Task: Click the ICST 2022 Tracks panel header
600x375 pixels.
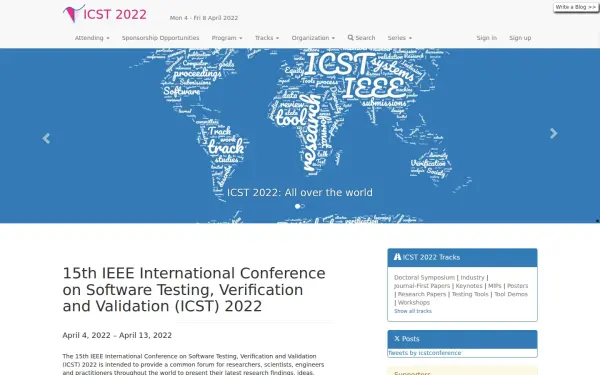Action: [x=462, y=258]
